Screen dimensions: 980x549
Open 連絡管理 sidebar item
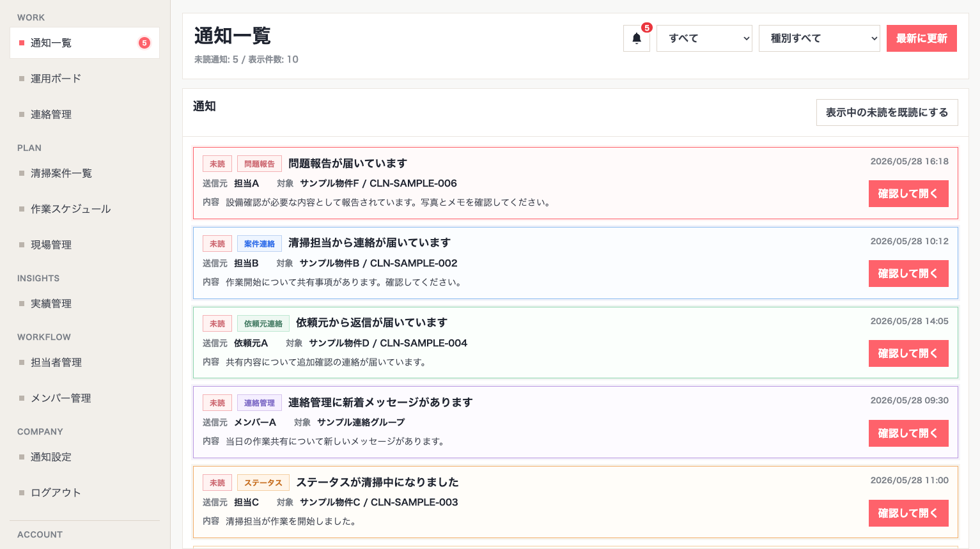point(84,114)
